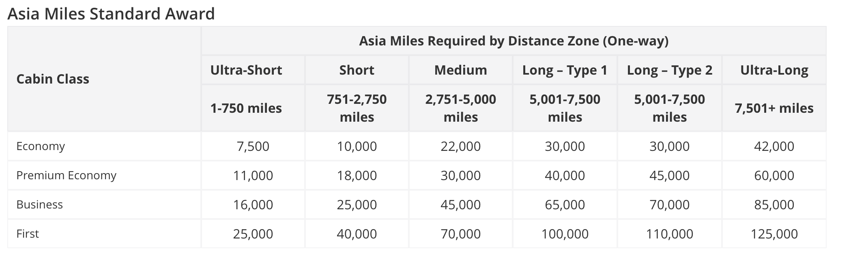
Task: Click the 125,000 First Ultra-Long cell
Action: [x=774, y=234]
